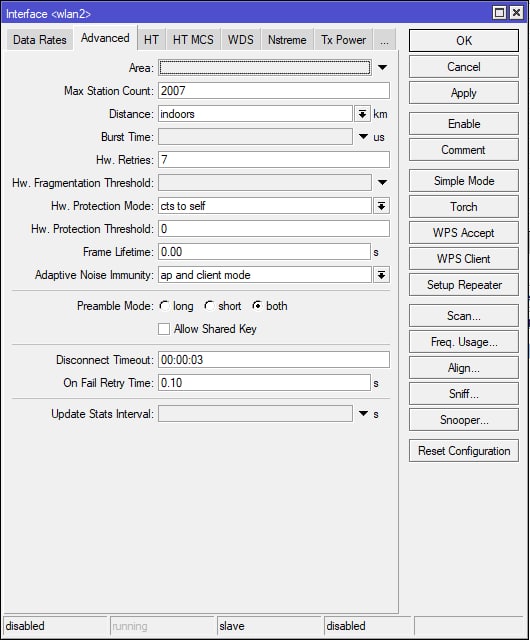Click the WPS Client button
Viewport: 530px width, 640px height.
[464, 259]
